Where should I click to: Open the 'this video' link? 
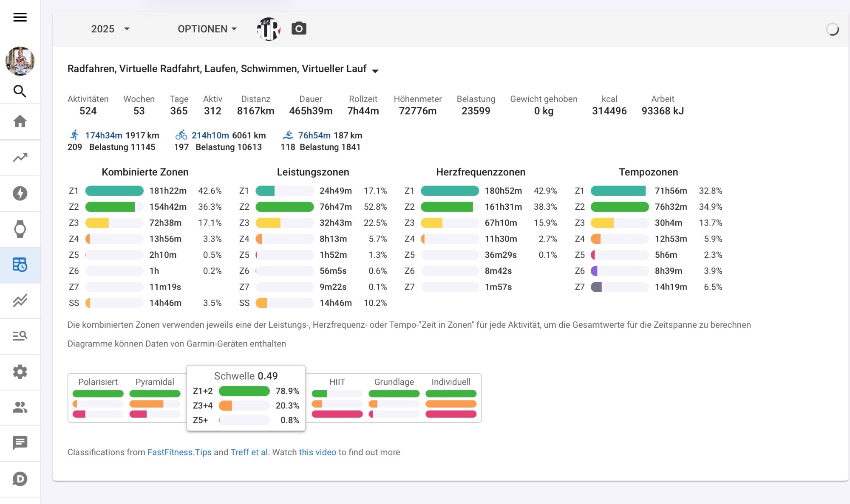pyautogui.click(x=317, y=452)
